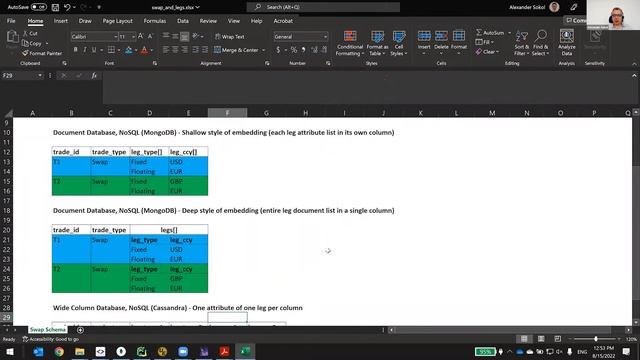Click Merge & Center button

pos(236,50)
